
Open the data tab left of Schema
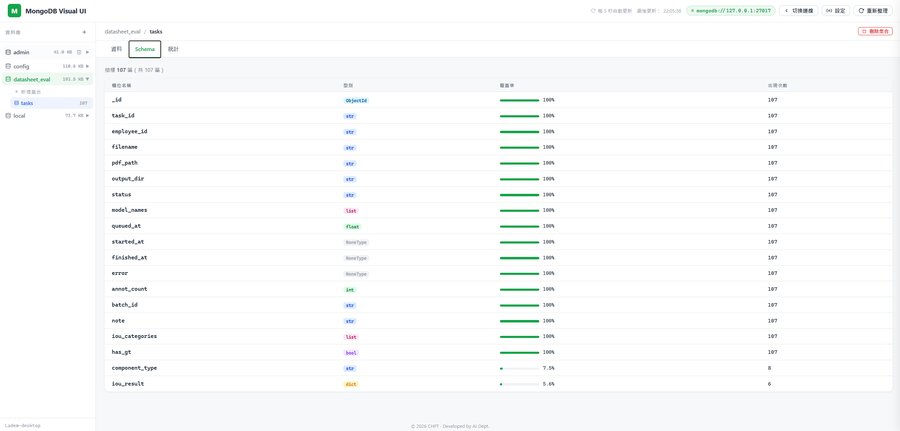coord(117,49)
